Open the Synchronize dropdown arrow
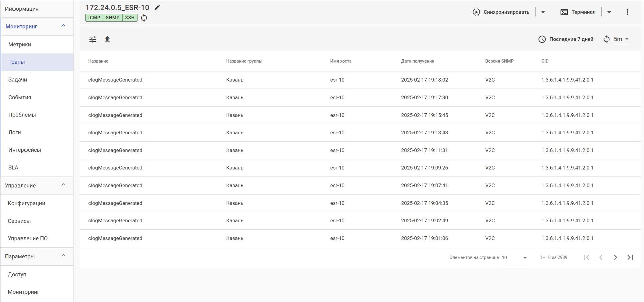This screenshot has width=644, height=302. pyautogui.click(x=543, y=12)
